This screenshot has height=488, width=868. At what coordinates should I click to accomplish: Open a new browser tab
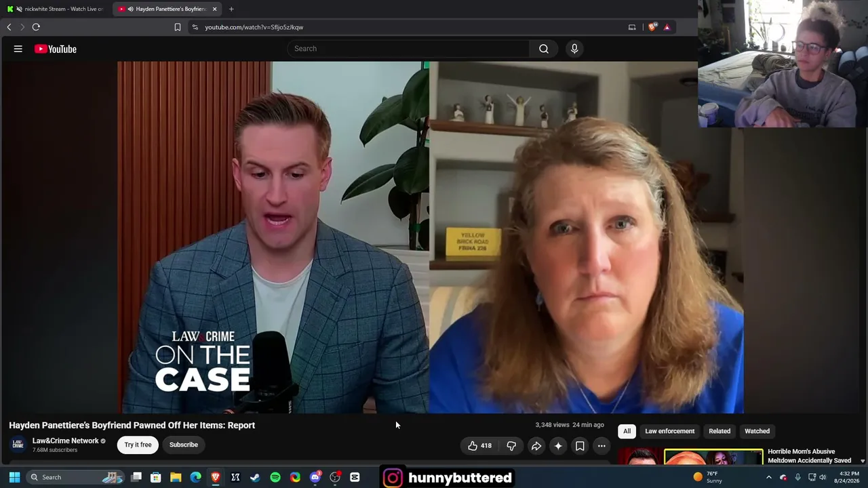tap(231, 9)
